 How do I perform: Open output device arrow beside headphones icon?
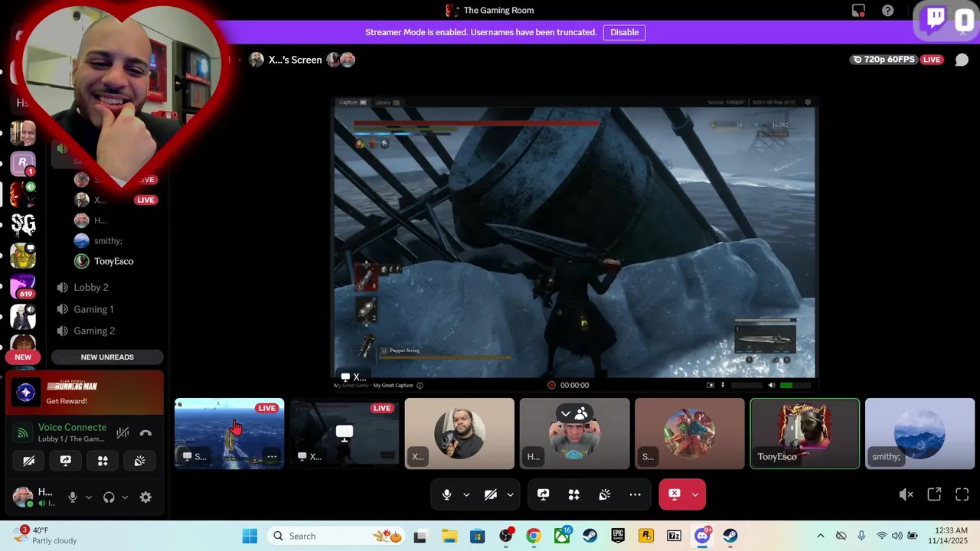click(x=125, y=497)
